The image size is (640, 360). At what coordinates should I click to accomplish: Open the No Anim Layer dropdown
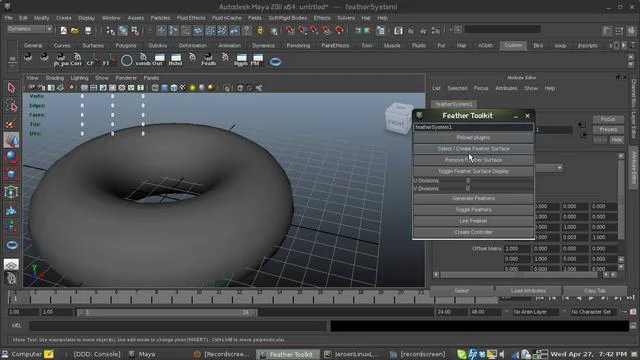(x=536, y=312)
